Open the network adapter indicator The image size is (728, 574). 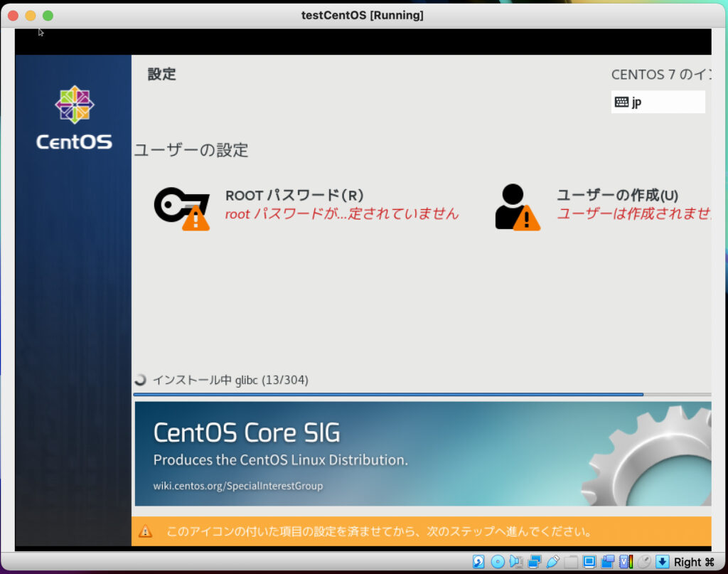point(535,562)
